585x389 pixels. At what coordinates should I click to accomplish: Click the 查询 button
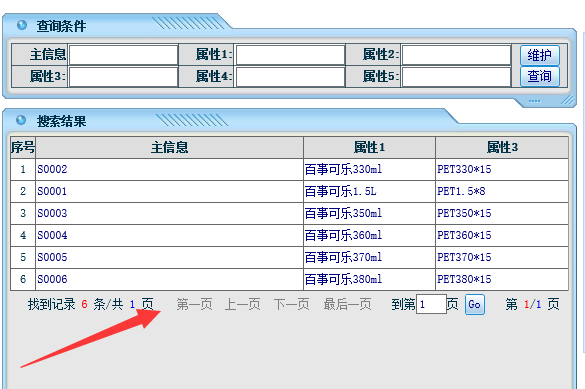coord(539,76)
